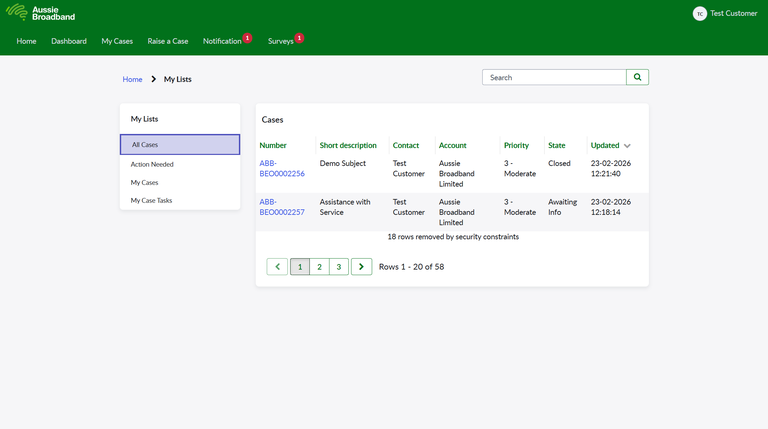Sort by the Priority column header
Image resolution: width=768 pixels, height=429 pixels.
tap(516, 145)
